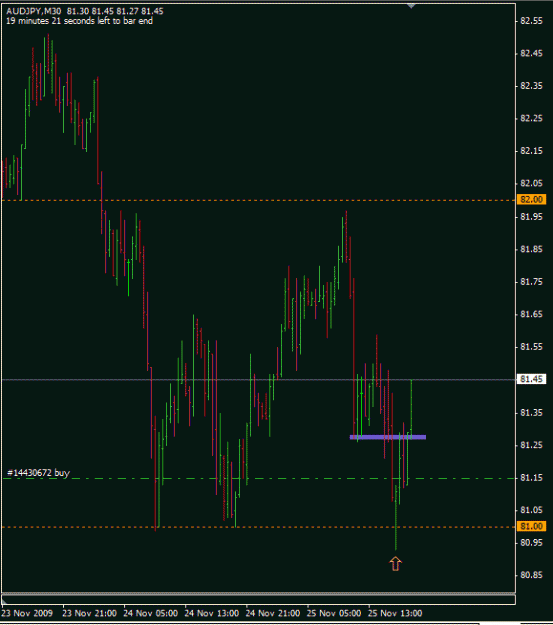Select the green buy order line at 81.15
553x625 pixels.
tap(258, 478)
